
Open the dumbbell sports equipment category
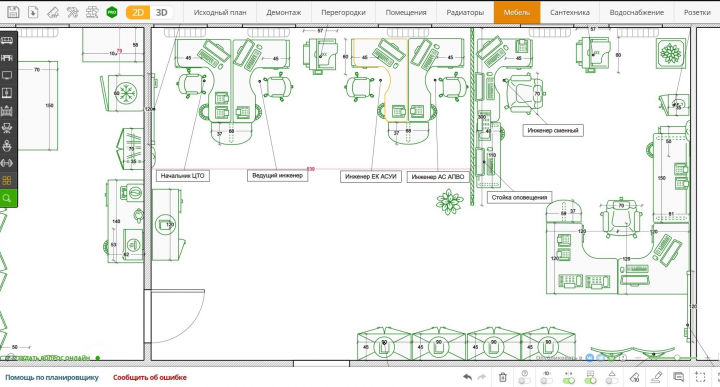pyautogui.click(x=7, y=163)
